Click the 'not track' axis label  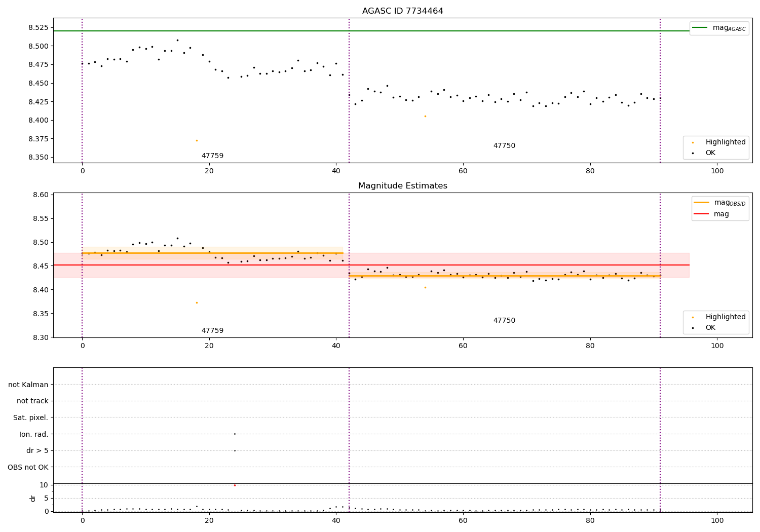[32, 401]
